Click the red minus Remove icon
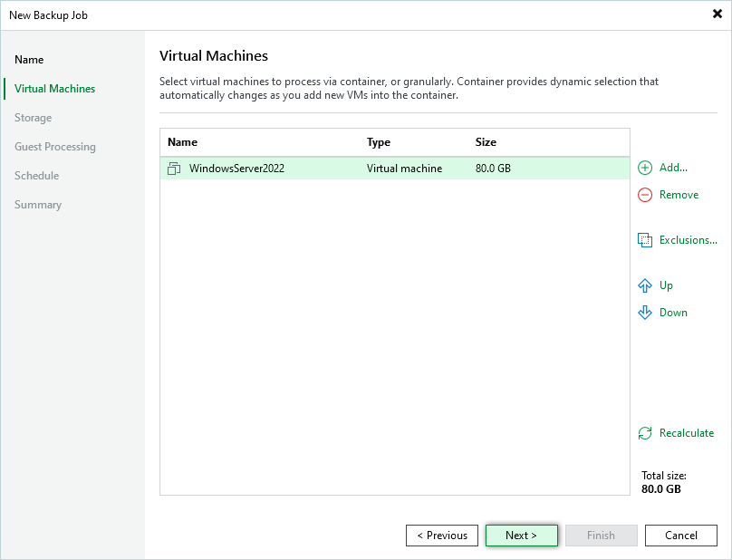 645,195
